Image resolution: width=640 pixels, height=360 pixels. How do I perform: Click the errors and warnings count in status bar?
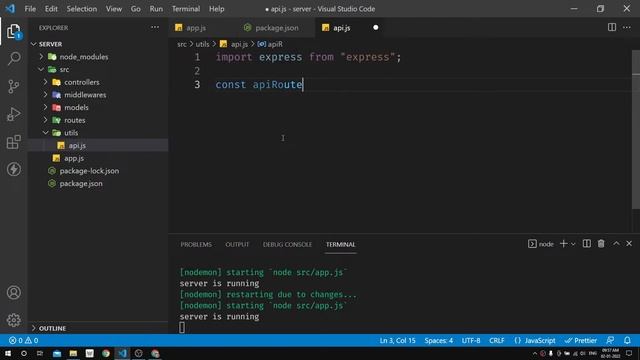[24, 340]
